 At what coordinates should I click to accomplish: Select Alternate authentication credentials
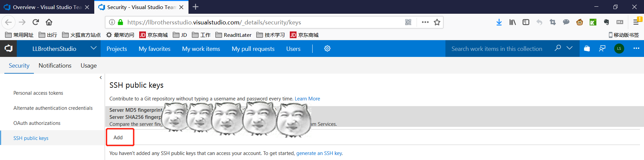pyautogui.click(x=53, y=108)
